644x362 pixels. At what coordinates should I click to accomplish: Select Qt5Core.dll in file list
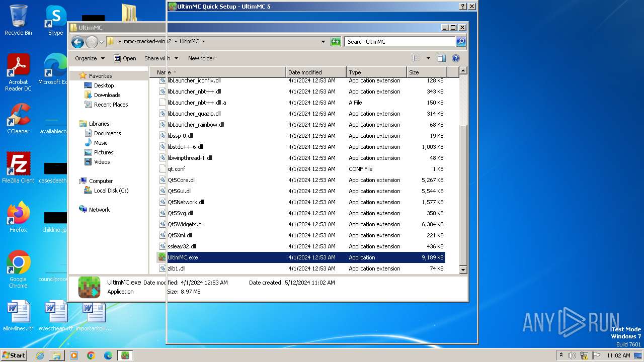pos(301,180)
